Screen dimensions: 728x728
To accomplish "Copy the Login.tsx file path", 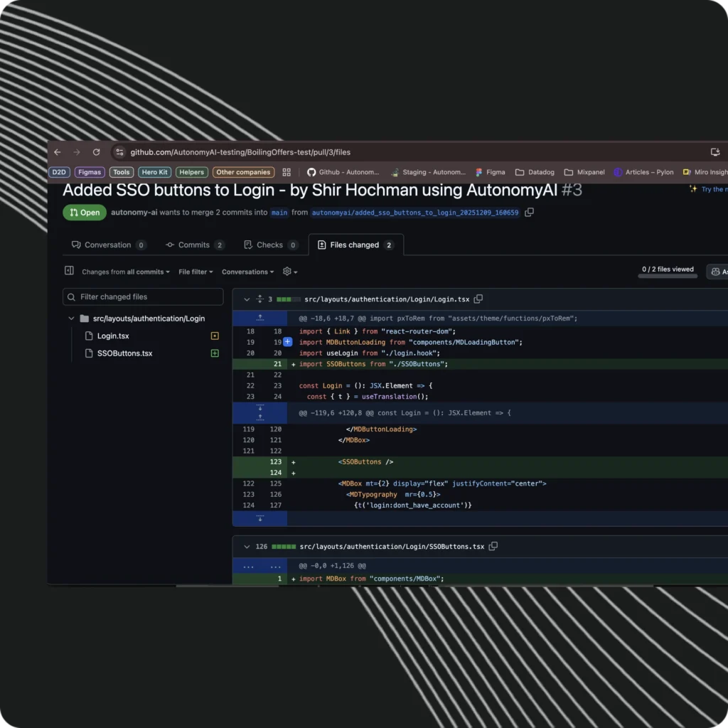I will (478, 299).
